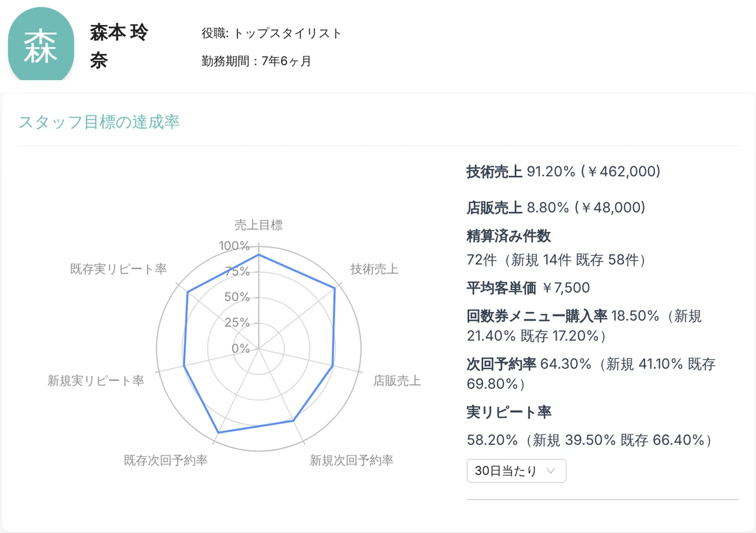The image size is (756, 533).
Task: Click the 100% scale label on radar
Action: tap(234, 246)
